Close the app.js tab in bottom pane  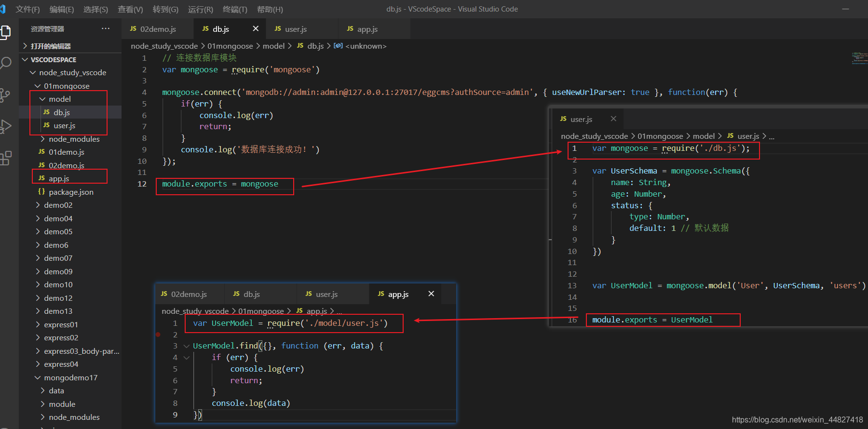431,294
